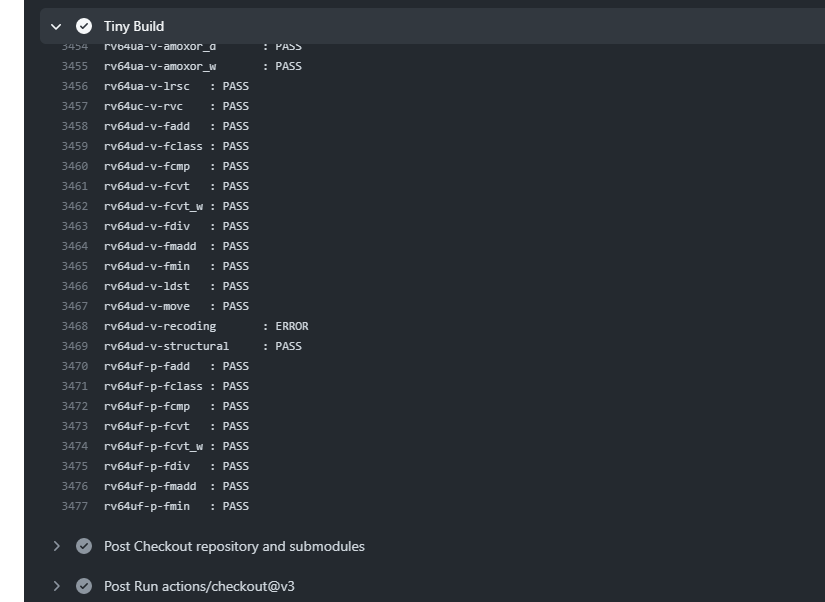Expand Post Checkout repository and submodules chevron
The width and height of the screenshot is (825, 602).
pos(56,546)
